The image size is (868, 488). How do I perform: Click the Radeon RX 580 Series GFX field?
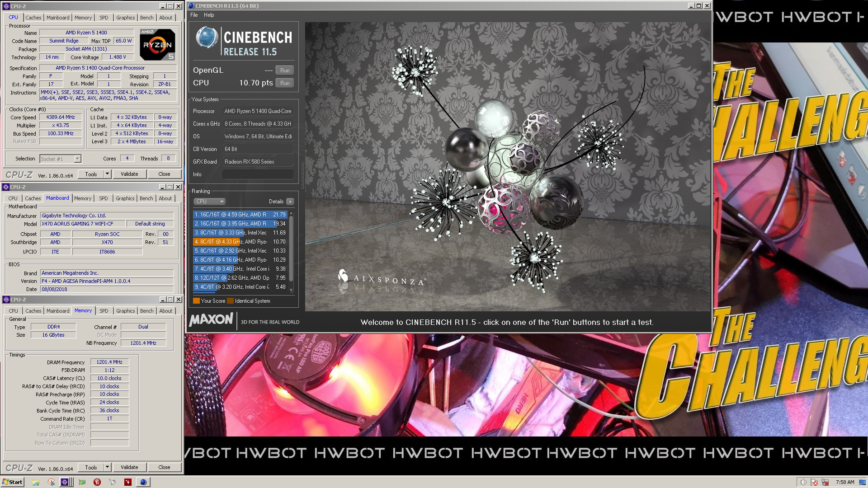[x=258, y=162]
